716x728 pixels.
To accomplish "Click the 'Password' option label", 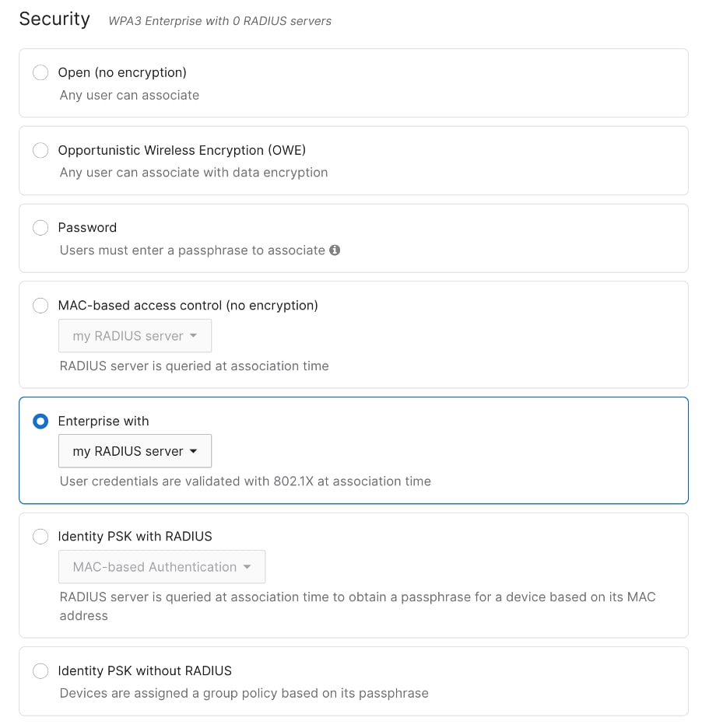I will click(x=87, y=228).
